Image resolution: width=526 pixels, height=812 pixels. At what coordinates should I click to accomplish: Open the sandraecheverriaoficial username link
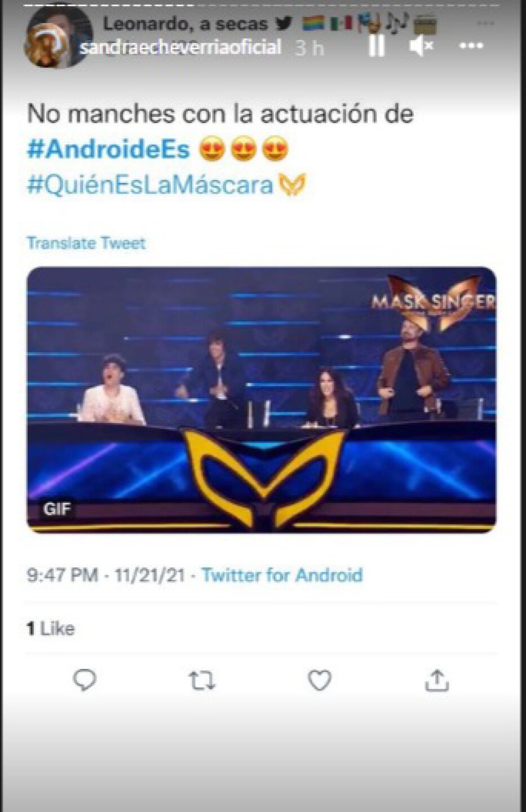pyautogui.click(x=180, y=47)
